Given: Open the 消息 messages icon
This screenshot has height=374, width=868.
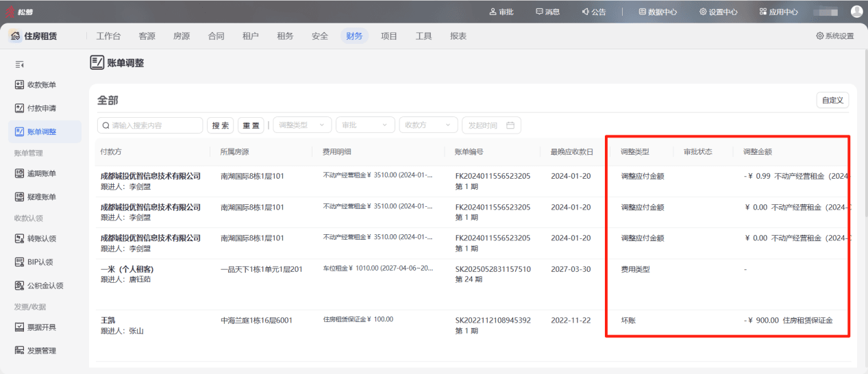Looking at the screenshot, I should click(x=547, y=12).
